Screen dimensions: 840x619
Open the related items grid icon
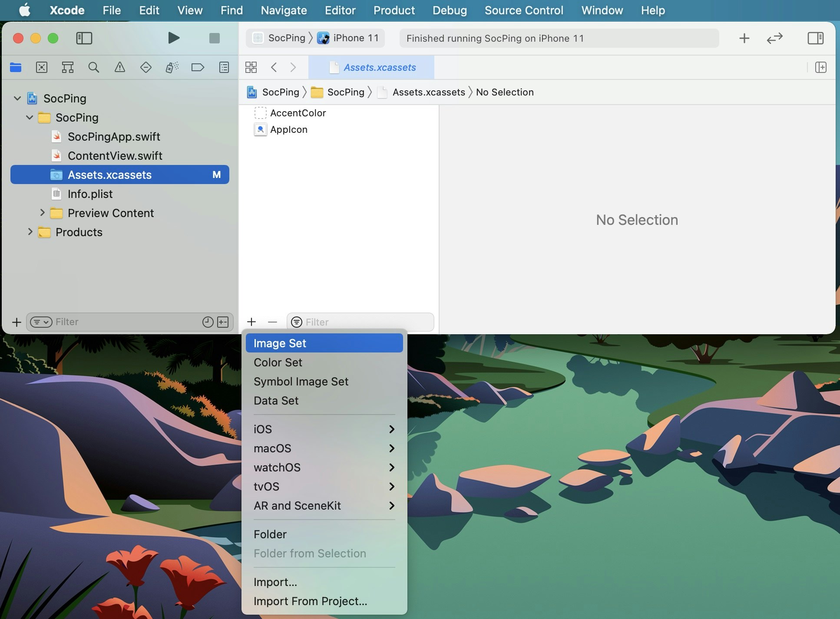(251, 67)
